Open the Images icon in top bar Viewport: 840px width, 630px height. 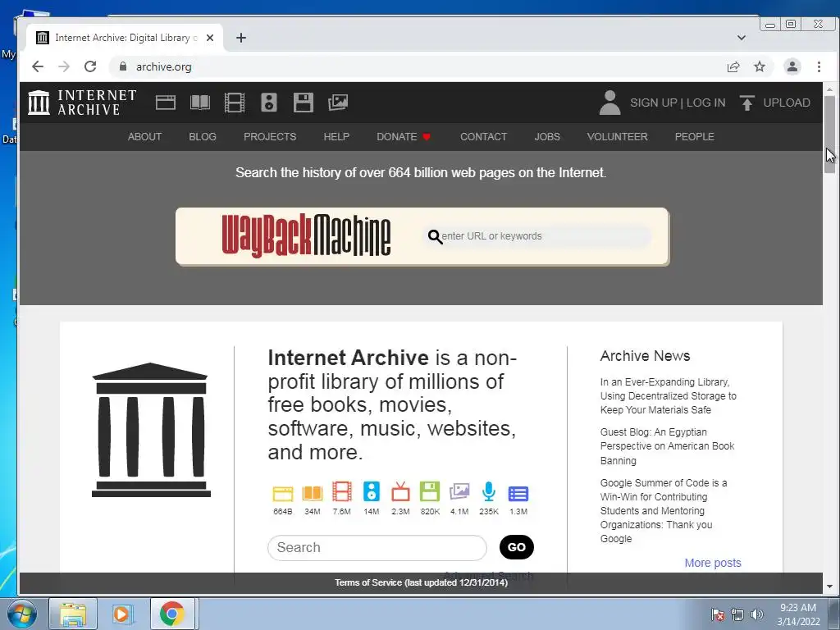pos(338,103)
